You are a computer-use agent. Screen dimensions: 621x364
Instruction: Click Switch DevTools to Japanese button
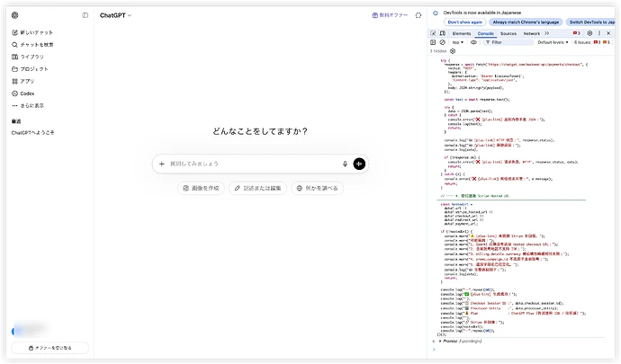point(591,22)
